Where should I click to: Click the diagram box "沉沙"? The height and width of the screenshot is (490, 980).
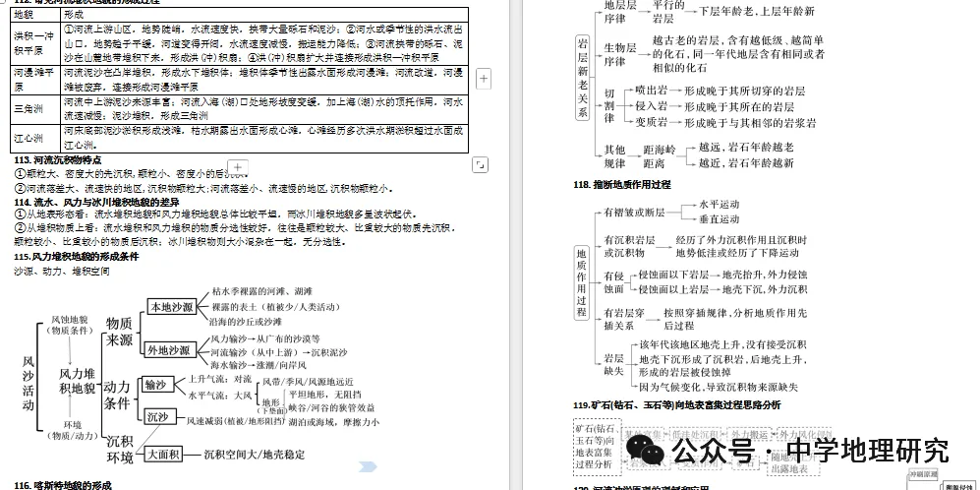pos(159,417)
